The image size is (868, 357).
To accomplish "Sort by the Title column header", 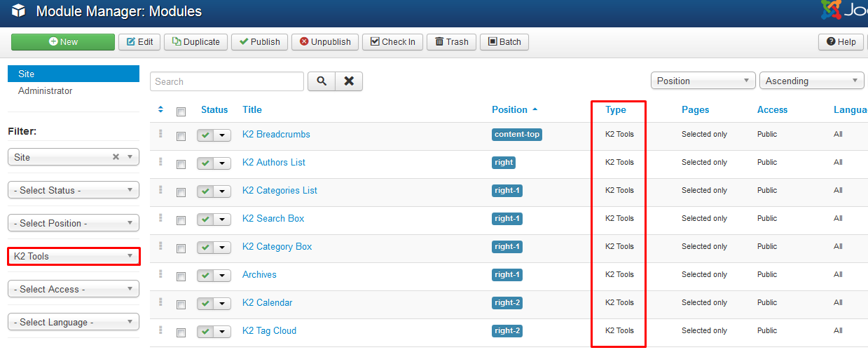I will point(252,109).
